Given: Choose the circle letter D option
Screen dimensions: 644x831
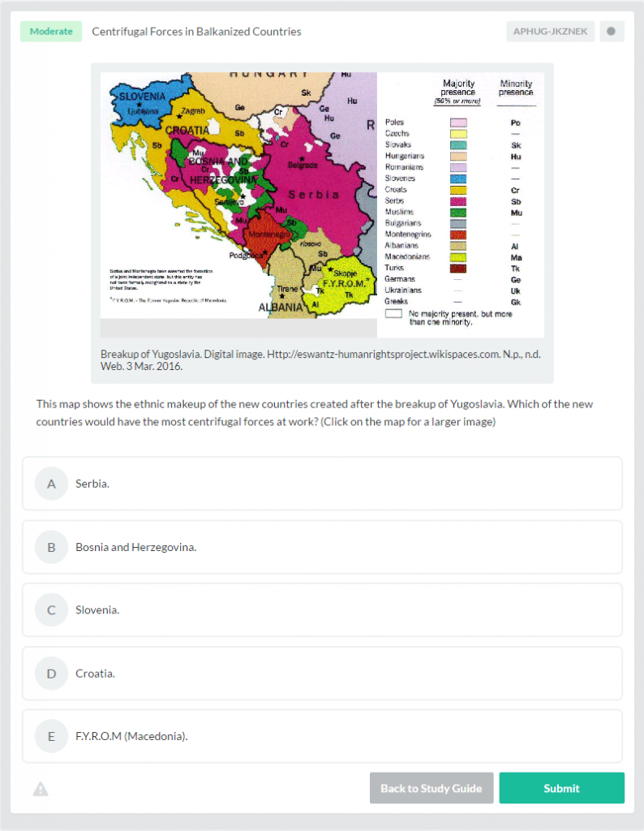Looking at the screenshot, I should 51,674.
